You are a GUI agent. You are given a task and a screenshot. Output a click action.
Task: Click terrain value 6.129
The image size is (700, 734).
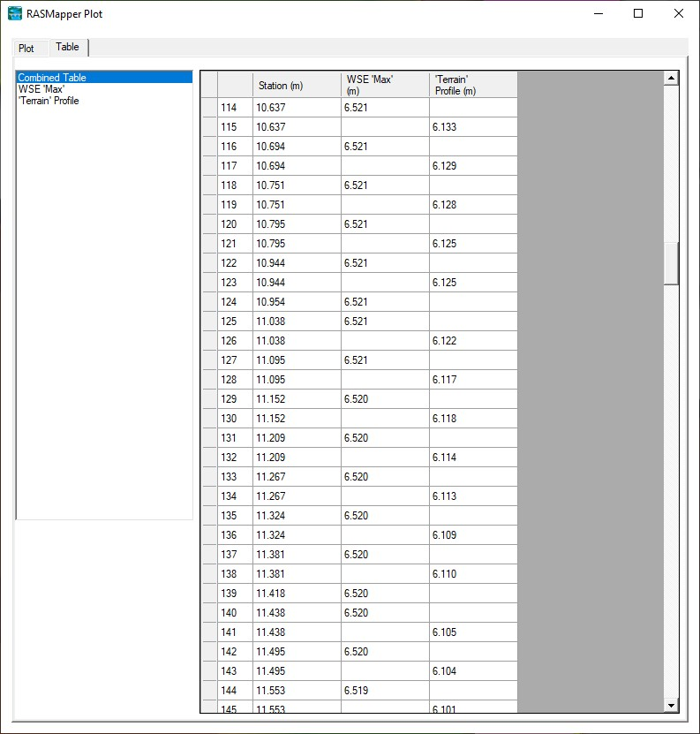(473, 166)
